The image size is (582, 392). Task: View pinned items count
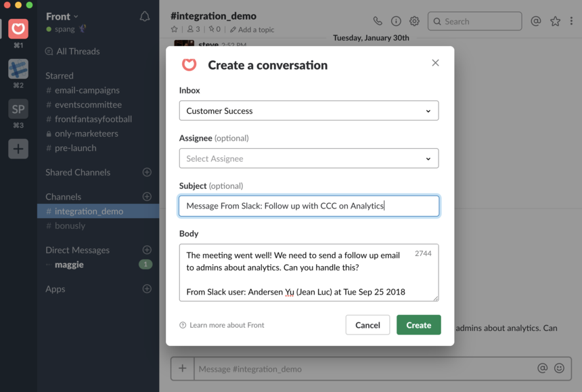[x=215, y=29]
